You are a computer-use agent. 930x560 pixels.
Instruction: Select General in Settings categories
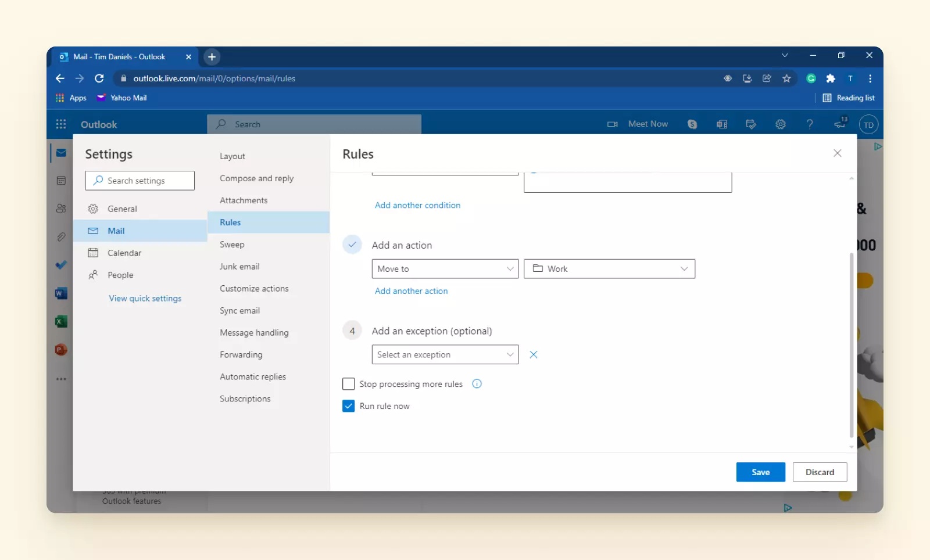click(140, 209)
